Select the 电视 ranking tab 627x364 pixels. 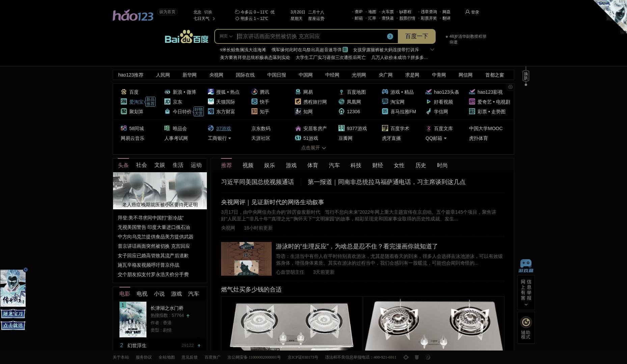142,294
